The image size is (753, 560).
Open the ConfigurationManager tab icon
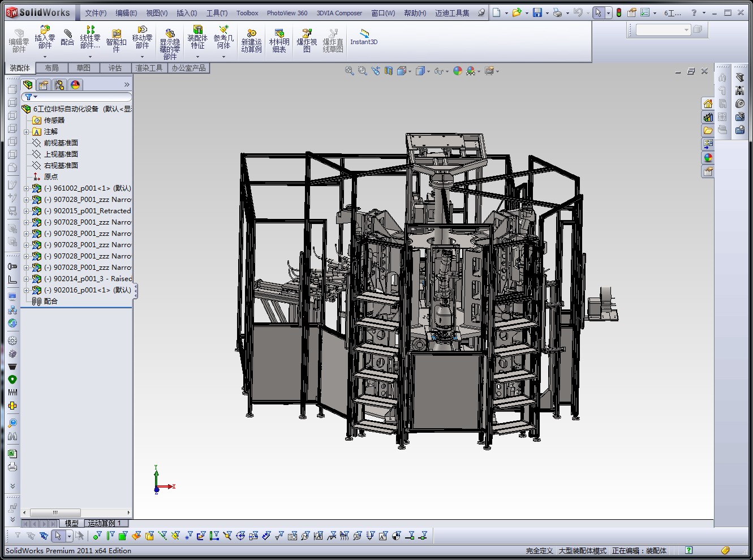[x=59, y=85]
